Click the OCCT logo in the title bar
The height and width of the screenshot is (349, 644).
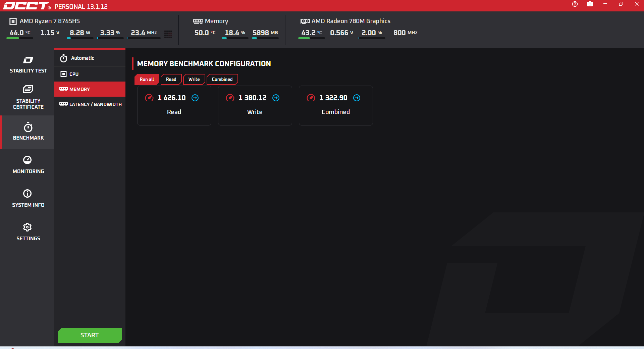tap(27, 6)
